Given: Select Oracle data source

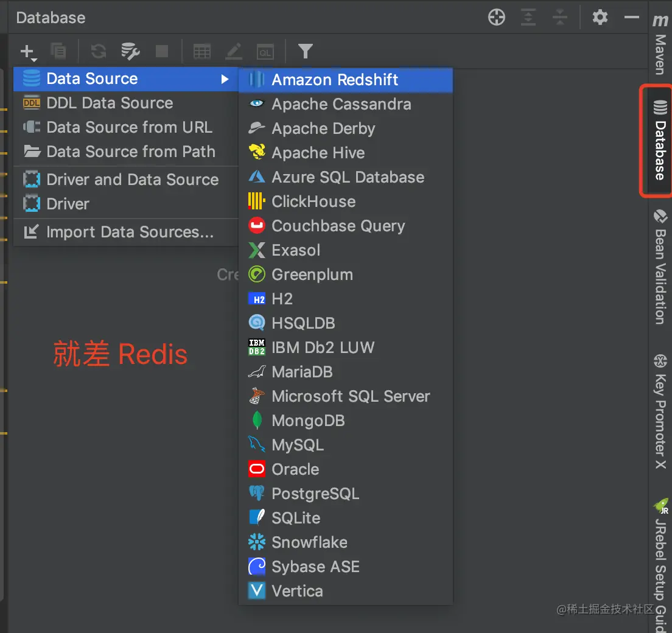Looking at the screenshot, I should click(345, 469).
